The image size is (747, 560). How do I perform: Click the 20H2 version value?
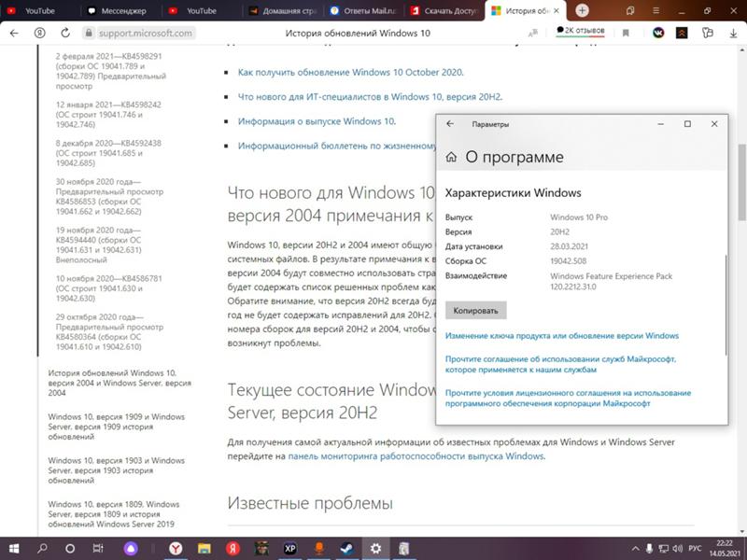(x=559, y=231)
